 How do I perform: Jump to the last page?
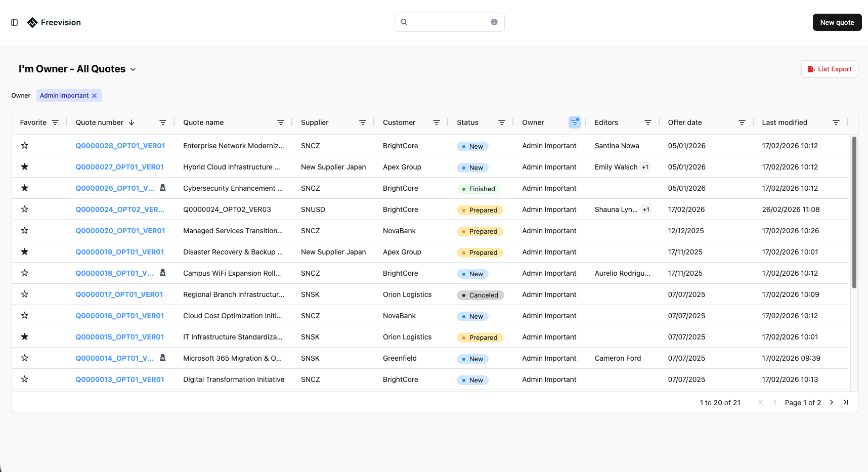[846, 402]
